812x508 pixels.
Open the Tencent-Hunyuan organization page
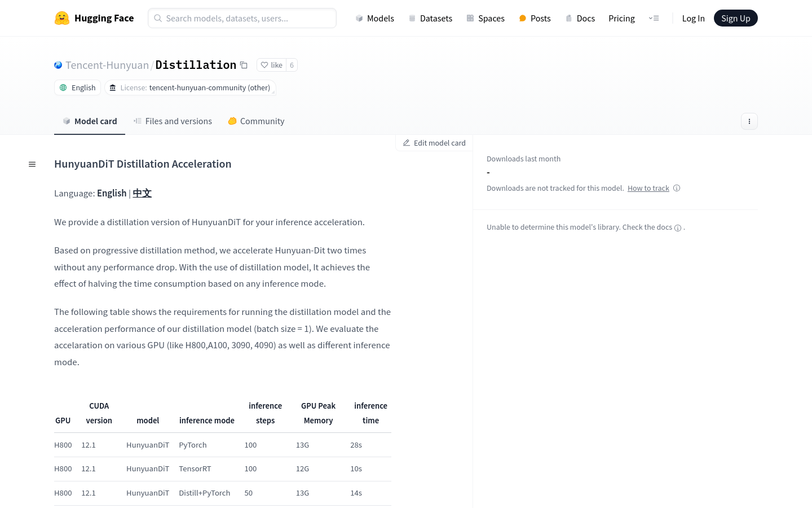point(107,65)
